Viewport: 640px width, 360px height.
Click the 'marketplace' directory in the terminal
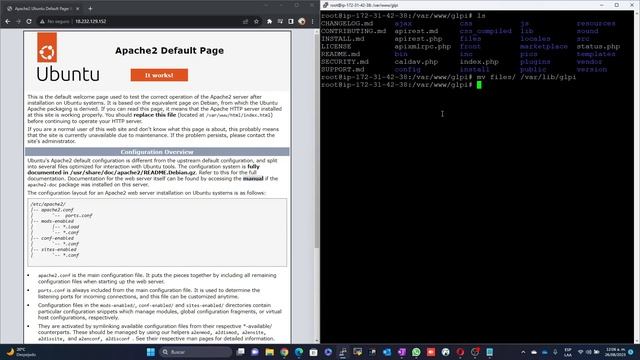(544, 47)
